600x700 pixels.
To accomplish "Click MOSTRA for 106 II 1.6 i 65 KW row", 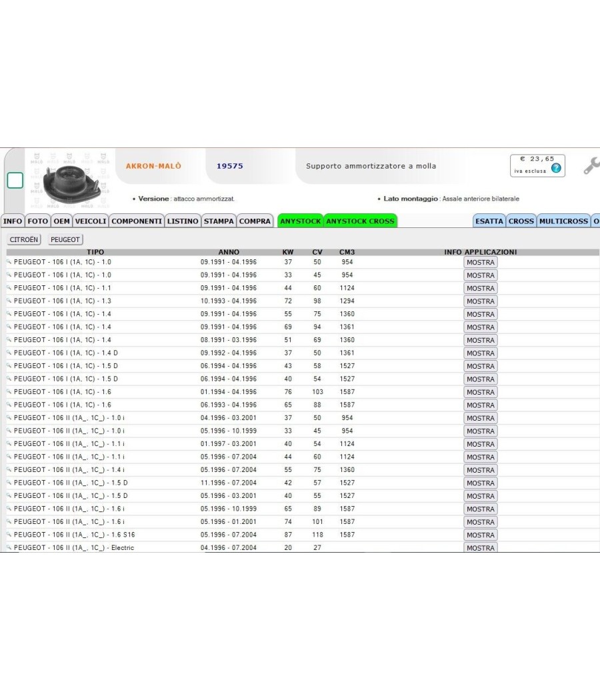I will coord(481,509).
